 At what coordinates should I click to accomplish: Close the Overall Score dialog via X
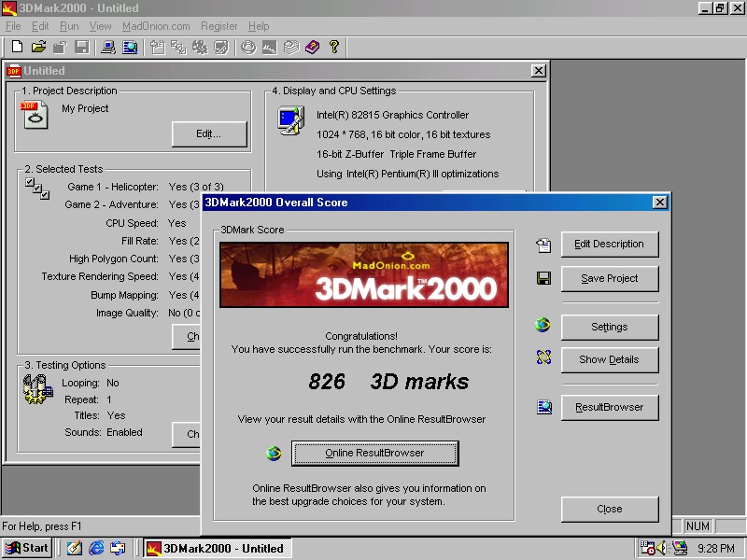tap(659, 203)
